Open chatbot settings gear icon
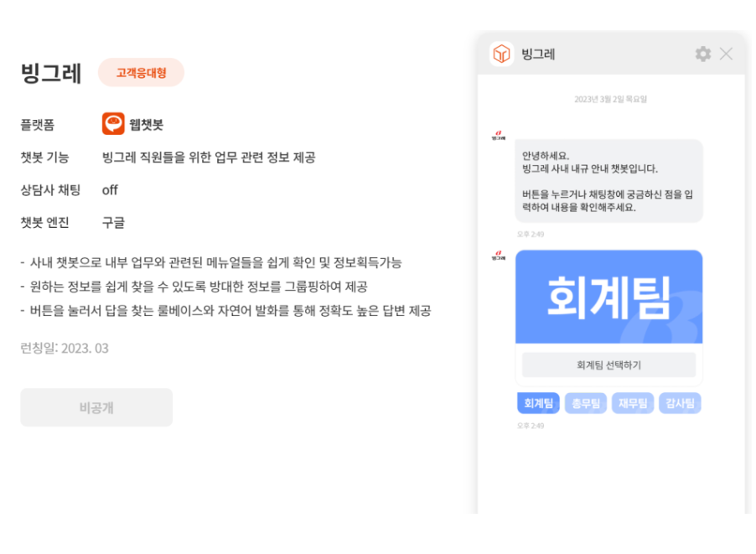 pyautogui.click(x=702, y=54)
